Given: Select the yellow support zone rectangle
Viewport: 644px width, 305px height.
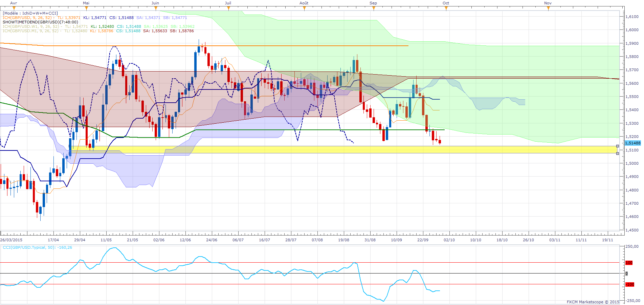Looking at the screenshot, I should (338, 150).
